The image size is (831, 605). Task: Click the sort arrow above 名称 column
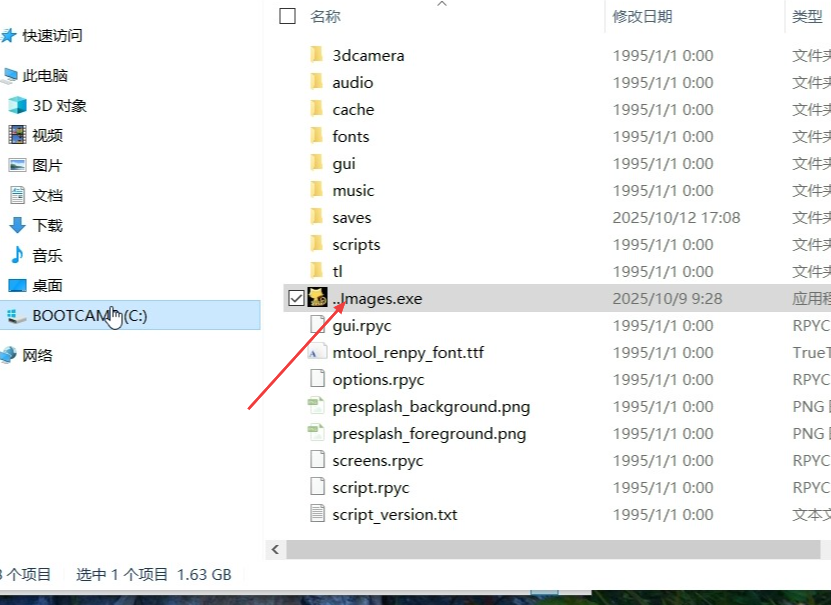[441, 4]
